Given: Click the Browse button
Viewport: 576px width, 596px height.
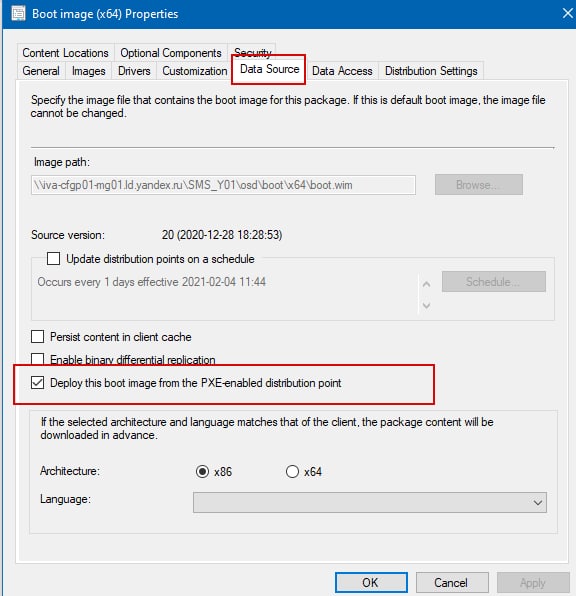Looking at the screenshot, I should click(479, 185).
